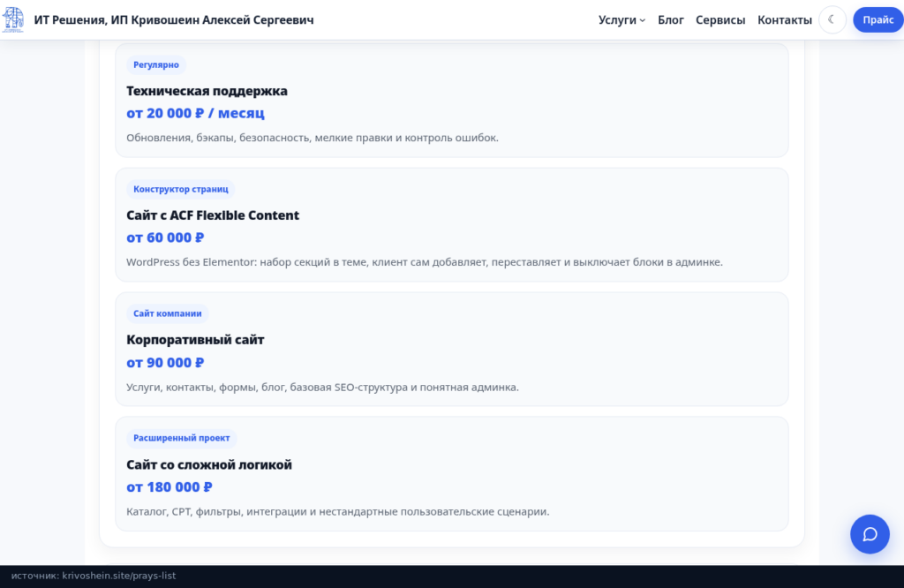
Task: Toggle dark mode moon button
Action: click(832, 19)
